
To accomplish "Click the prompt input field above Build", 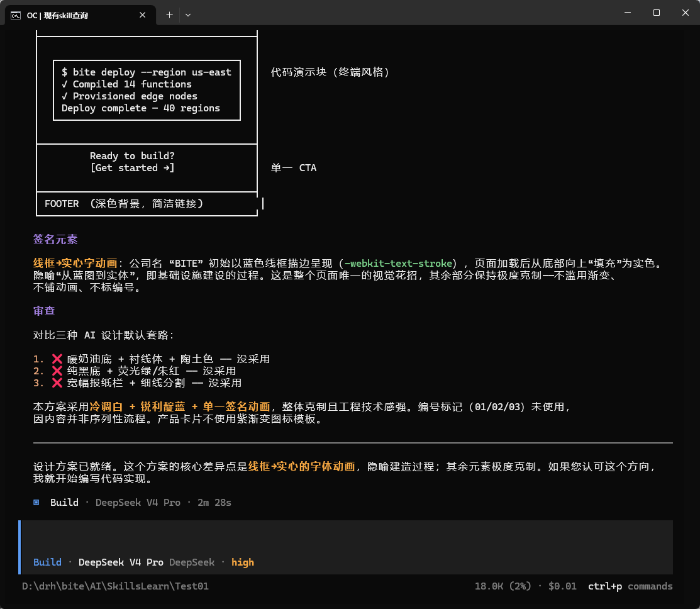I will point(347,538).
